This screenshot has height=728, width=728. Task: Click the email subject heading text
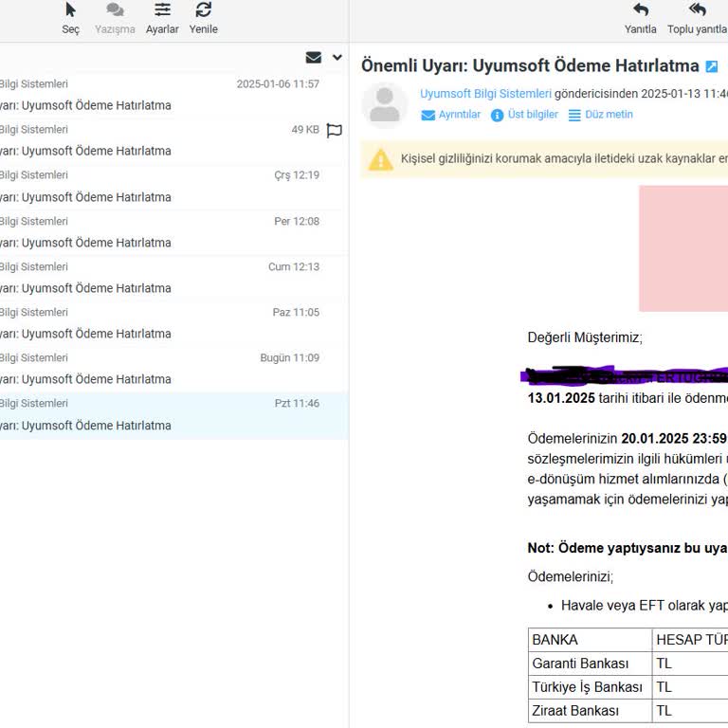coord(530,66)
